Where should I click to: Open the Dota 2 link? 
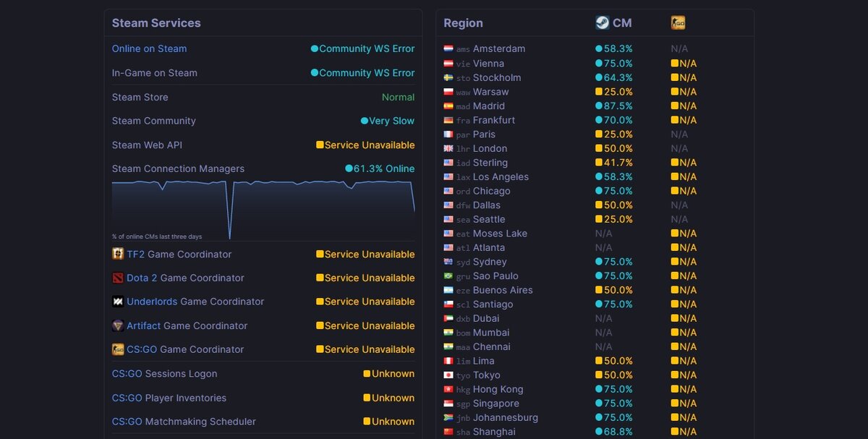142,278
